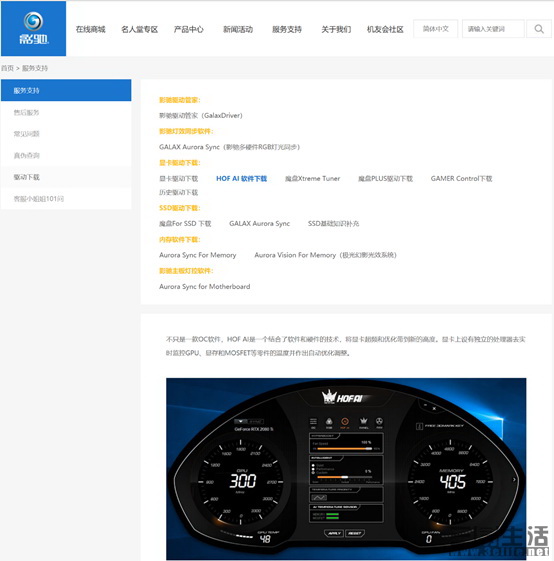Screen dimensions: 554x561
Task: Open the 简体中文 language selector
Action: pyautogui.click(x=436, y=29)
